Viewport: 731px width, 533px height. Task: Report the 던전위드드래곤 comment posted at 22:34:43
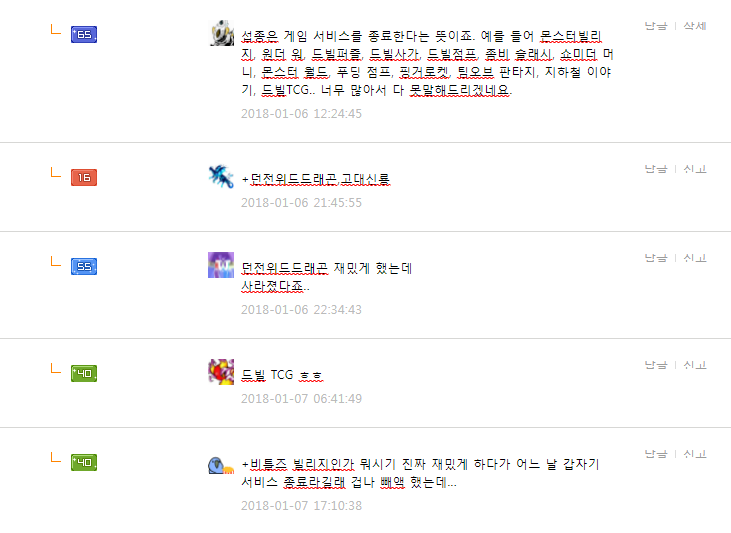click(x=695, y=258)
